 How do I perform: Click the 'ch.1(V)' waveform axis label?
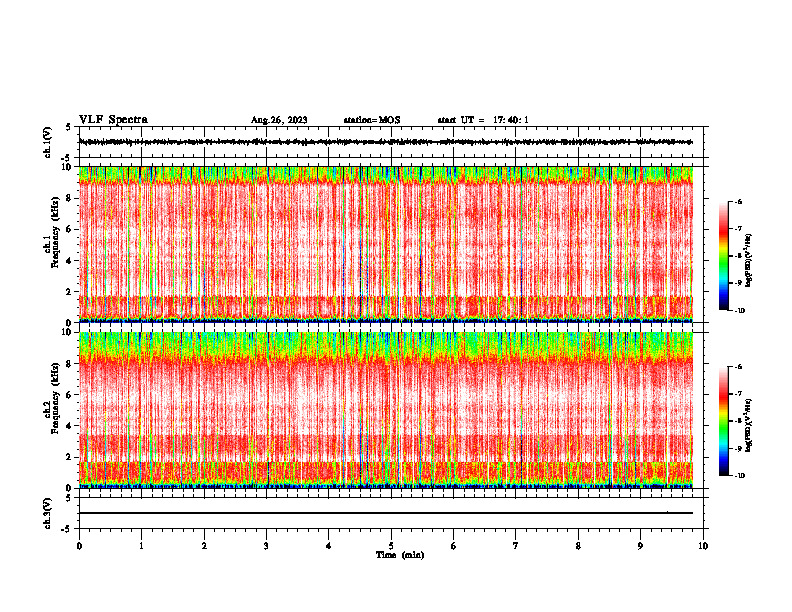click(x=48, y=142)
